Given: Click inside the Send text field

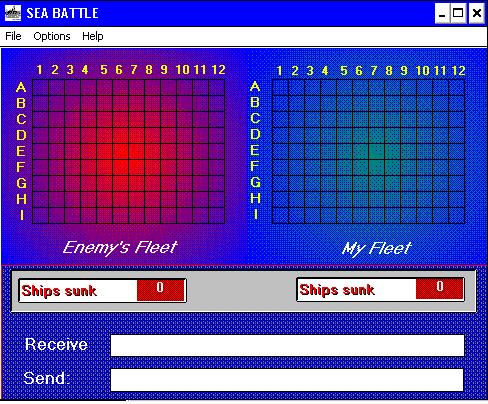Looking at the screenshot, I should 287,379.
